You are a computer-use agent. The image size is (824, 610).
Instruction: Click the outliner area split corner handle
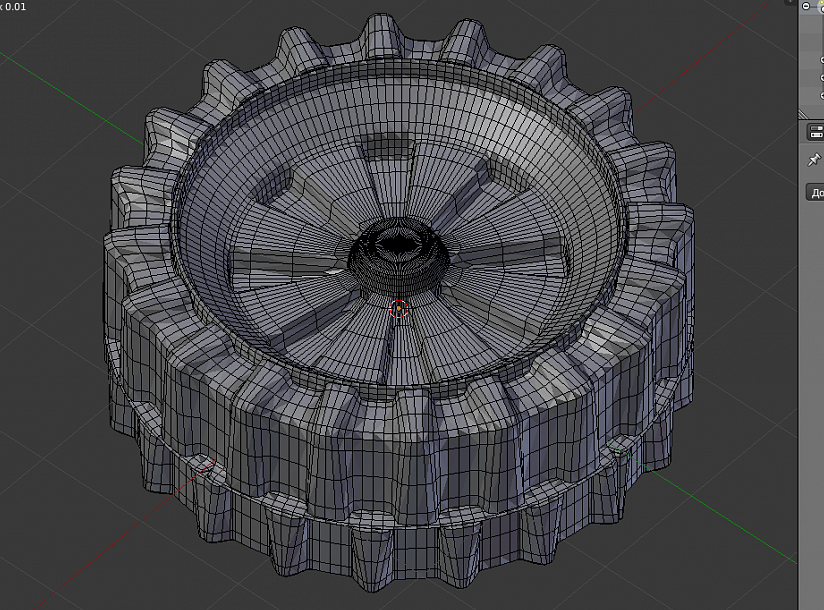pyautogui.click(x=804, y=114)
